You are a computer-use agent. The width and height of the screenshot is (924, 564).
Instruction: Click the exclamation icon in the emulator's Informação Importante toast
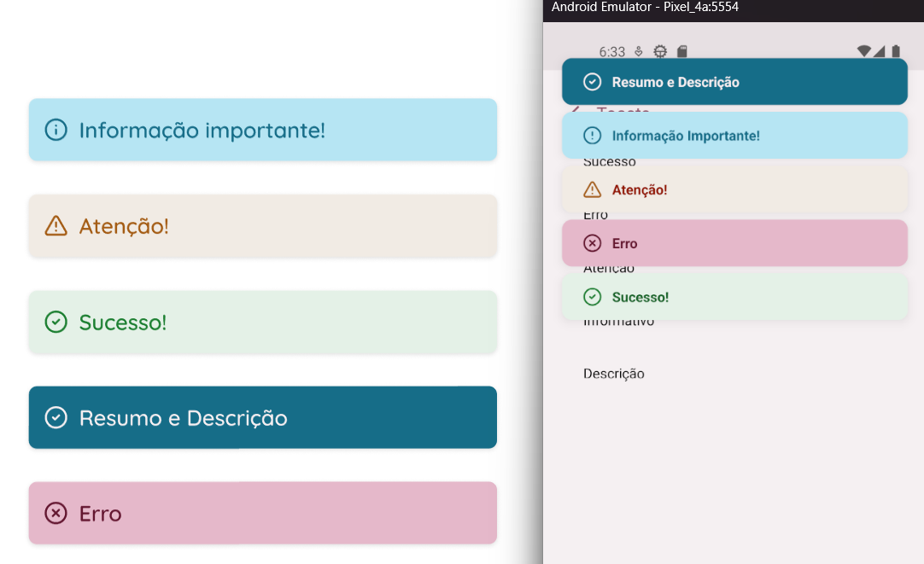click(592, 136)
